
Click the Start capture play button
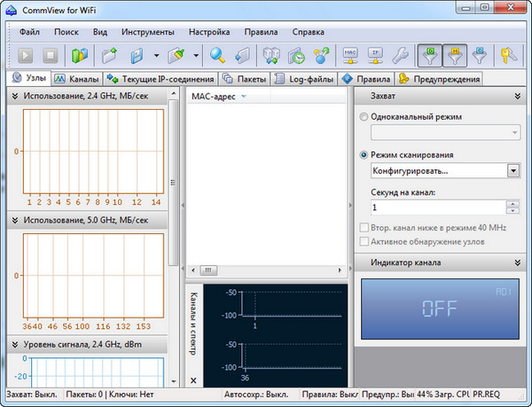(x=23, y=55)
